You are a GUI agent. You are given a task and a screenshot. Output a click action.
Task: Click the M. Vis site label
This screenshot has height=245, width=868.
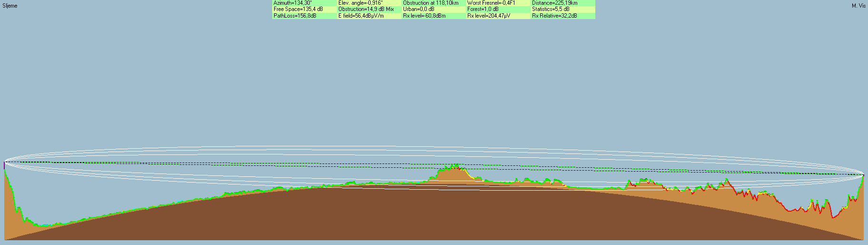click(858, 6)
